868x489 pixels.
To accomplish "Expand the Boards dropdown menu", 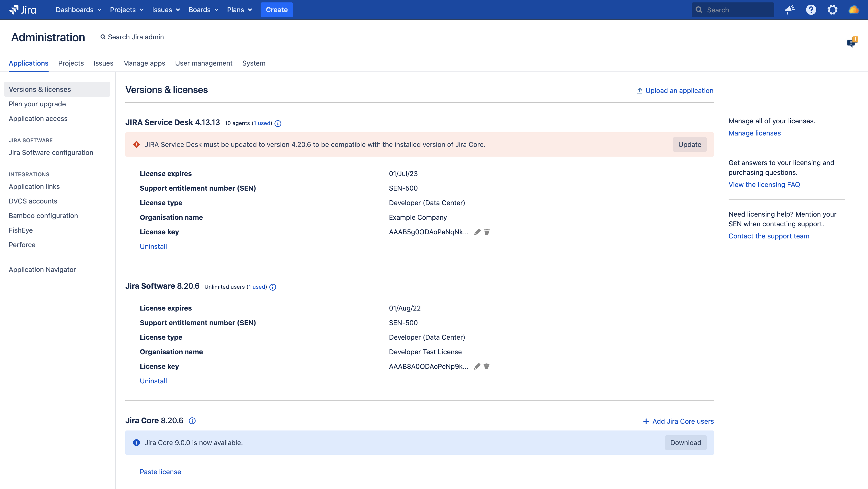I will [x=203, y=10].
